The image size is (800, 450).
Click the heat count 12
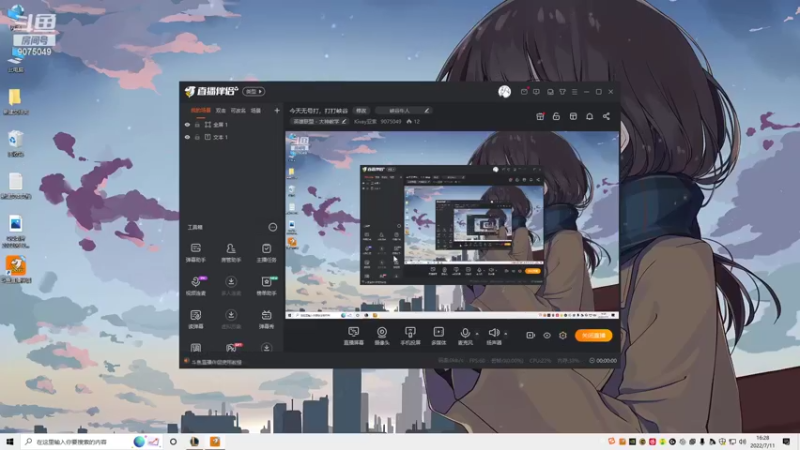[413, 122]
